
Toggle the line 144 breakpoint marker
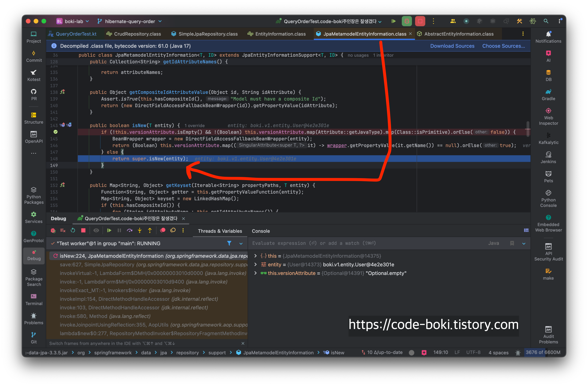(x=56, y=132)
